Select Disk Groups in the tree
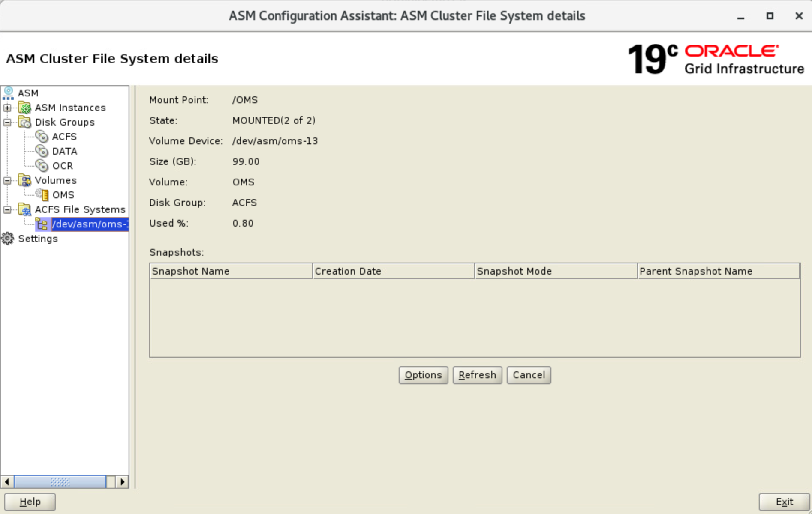 tap(65, 122)
